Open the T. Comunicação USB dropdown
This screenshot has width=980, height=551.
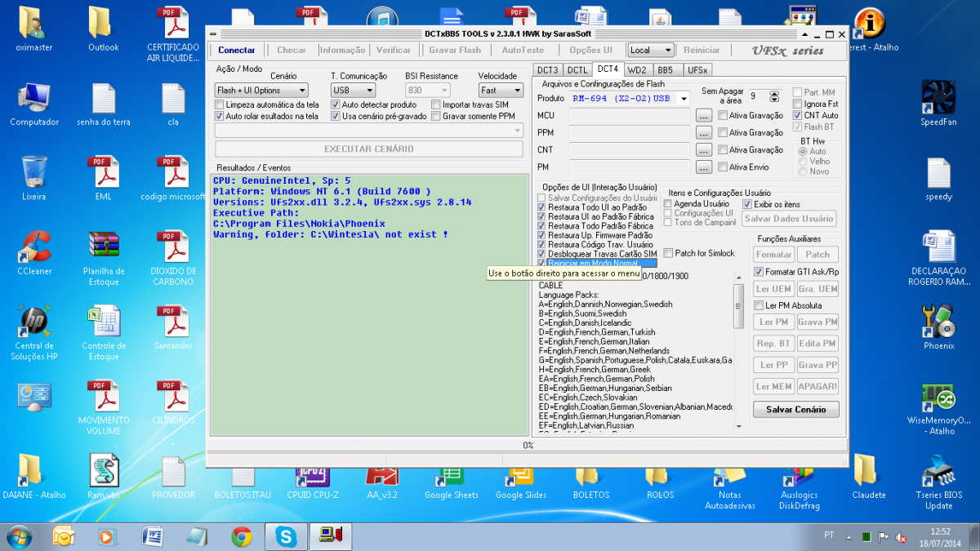(353, 91)
